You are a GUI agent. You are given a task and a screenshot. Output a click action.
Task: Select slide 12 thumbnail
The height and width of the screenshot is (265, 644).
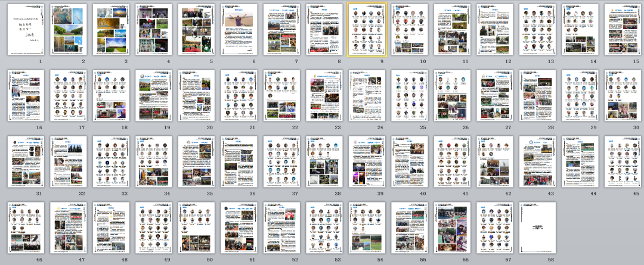495,30
